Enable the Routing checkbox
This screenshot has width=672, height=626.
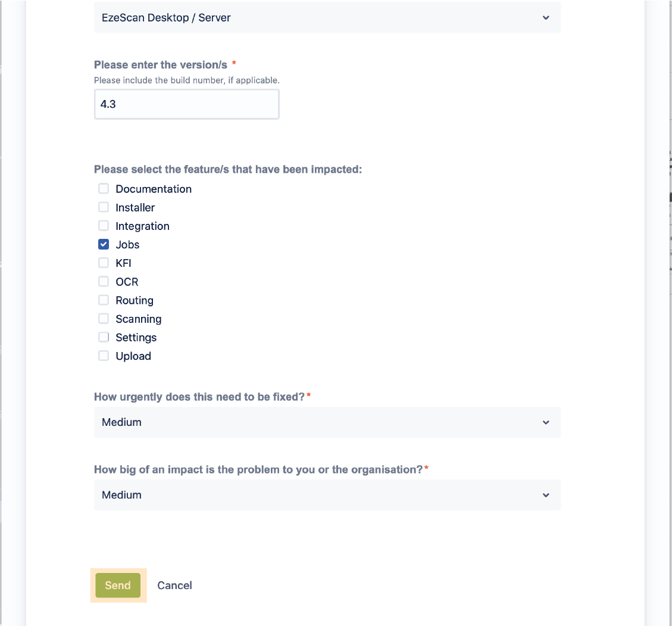(x=104, y=300)
